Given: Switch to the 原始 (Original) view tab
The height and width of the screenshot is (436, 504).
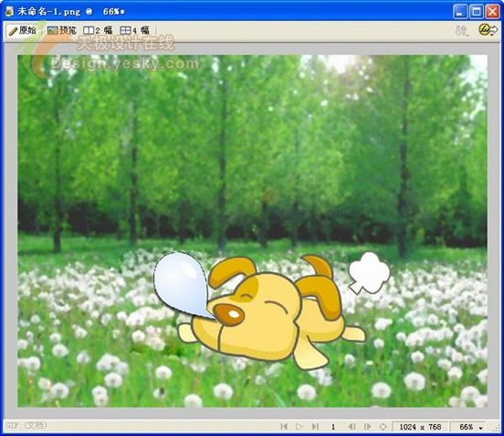Looking at the screenshot, I should tap(23, 30).
